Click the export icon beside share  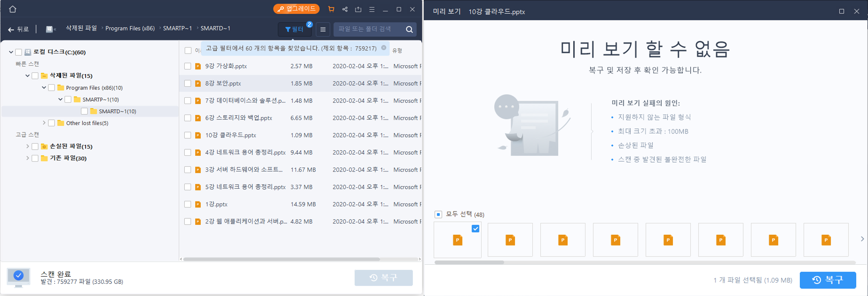coord(358,9)
